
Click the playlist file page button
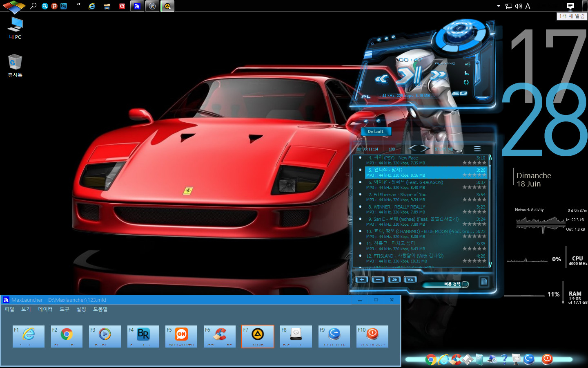click(x=484, y=281)
